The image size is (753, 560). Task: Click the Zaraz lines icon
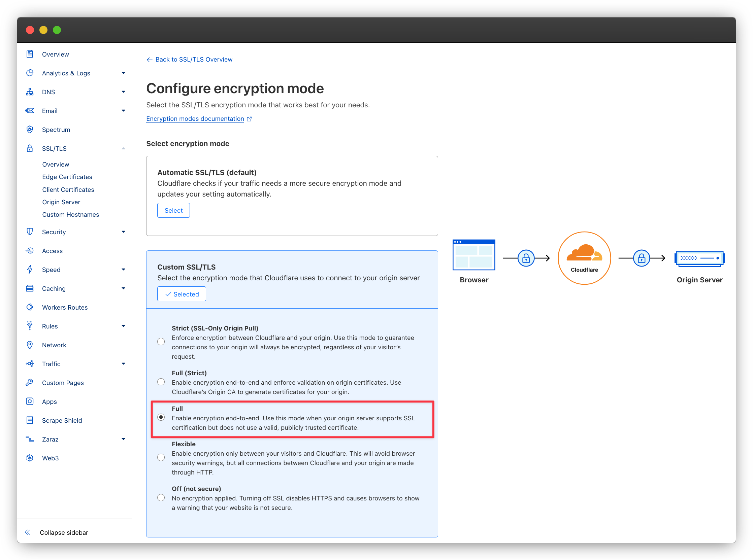pyautogui.click(x=30, y=439)
